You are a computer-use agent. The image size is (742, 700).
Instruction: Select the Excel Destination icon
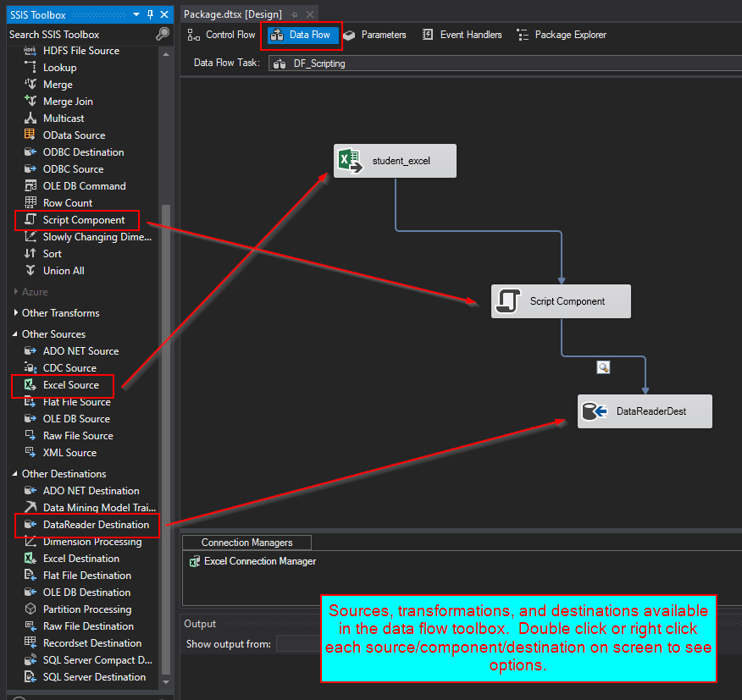(x=30, y=558)
